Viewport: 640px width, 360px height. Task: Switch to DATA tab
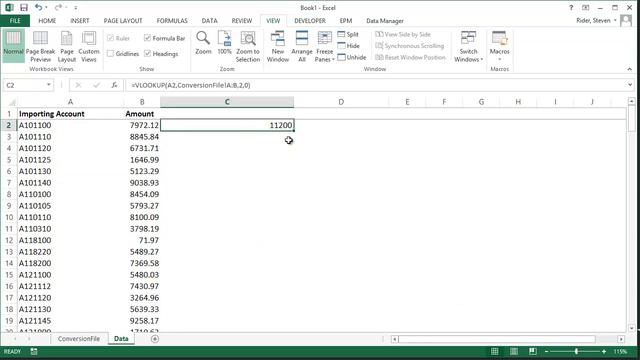209,20
